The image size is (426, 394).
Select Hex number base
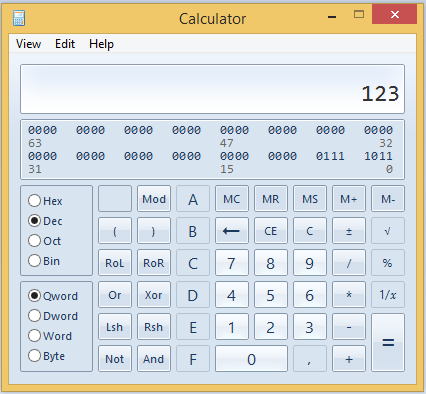45,201
